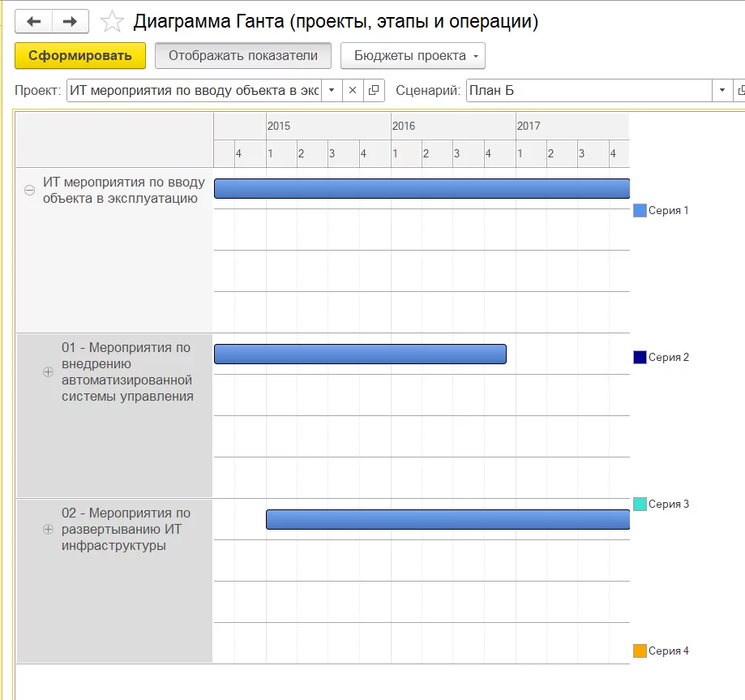745x700 pixels.
Task: Click the Серия 4 orange legend marker
Action: tap(640, 650)
